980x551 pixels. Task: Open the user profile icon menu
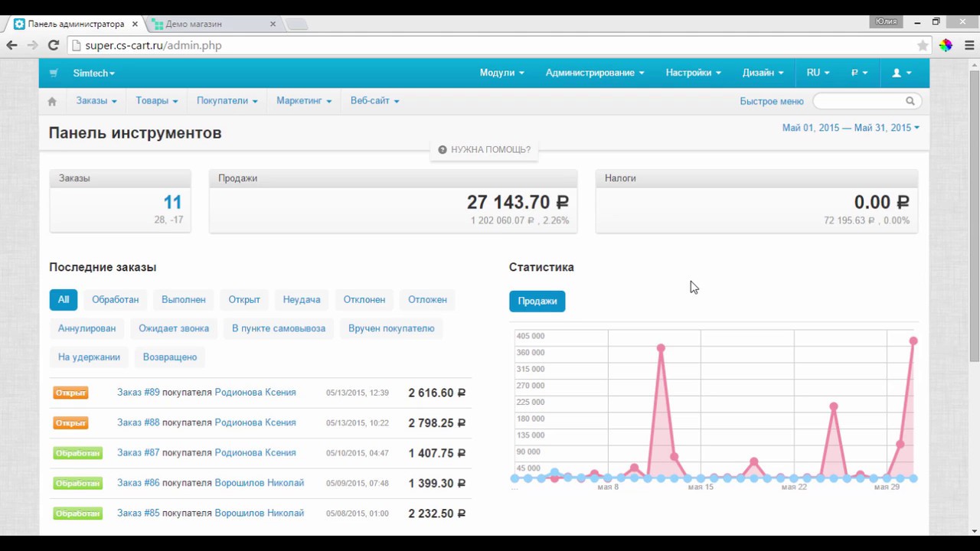pyautogui.click(x=902, y=73)
